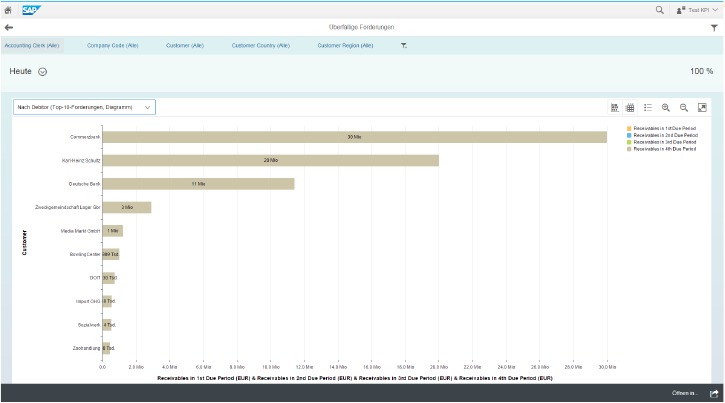Open chart in full screen mode
Image resolution: width=725 pixels, height=403 pixels.
click(702, 107)
